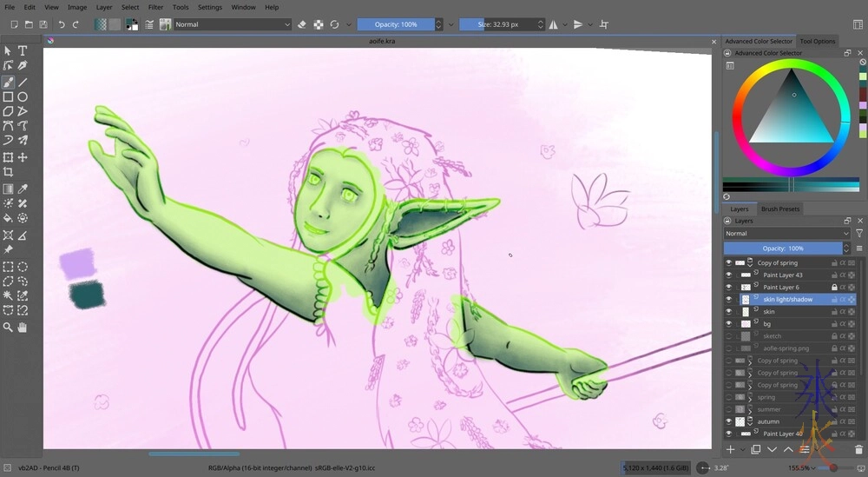The image size is (868, 477).
Task: Activate the Color Sampler eyedropper tool
Action: click(x=23, y=189)
